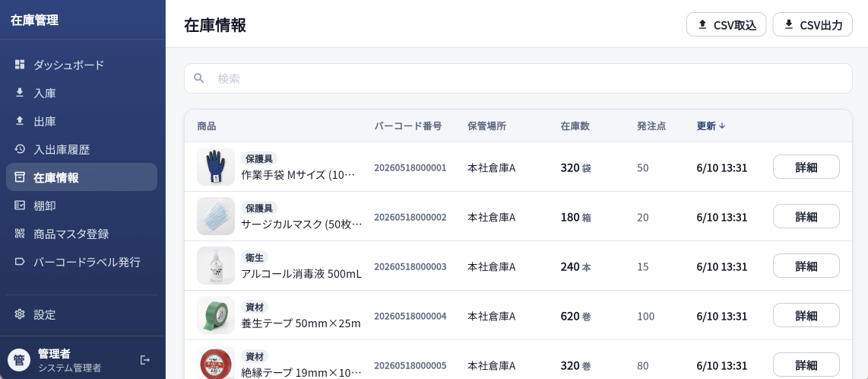The height and width of the screenshot is (379, 868).
Task: Open 詳細 for アルコール消毒液 500mL
Action: pyautogui.click(x=806, y=266)
